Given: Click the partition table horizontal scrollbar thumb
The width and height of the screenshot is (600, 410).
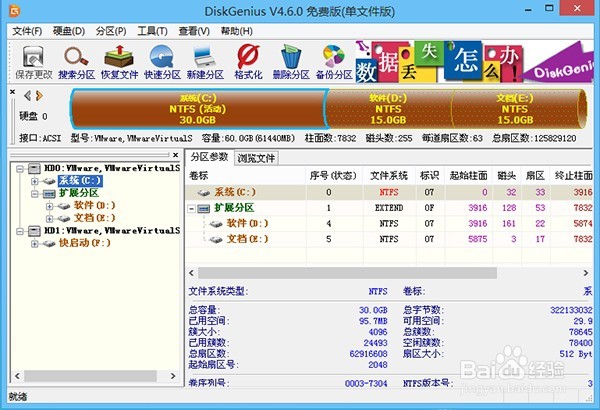Looking at the screenshot, I should 347,273.
